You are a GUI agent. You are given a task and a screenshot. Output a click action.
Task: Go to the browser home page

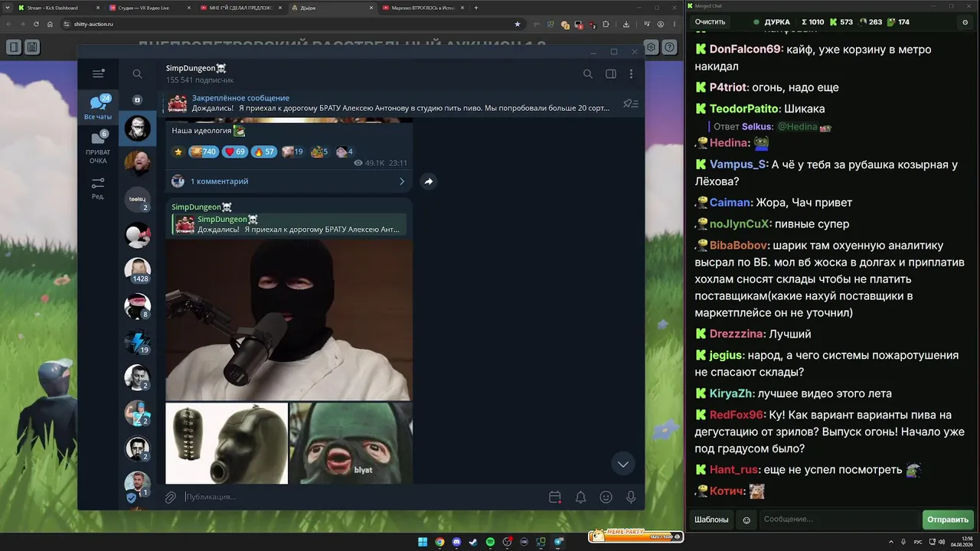[51, 24]
